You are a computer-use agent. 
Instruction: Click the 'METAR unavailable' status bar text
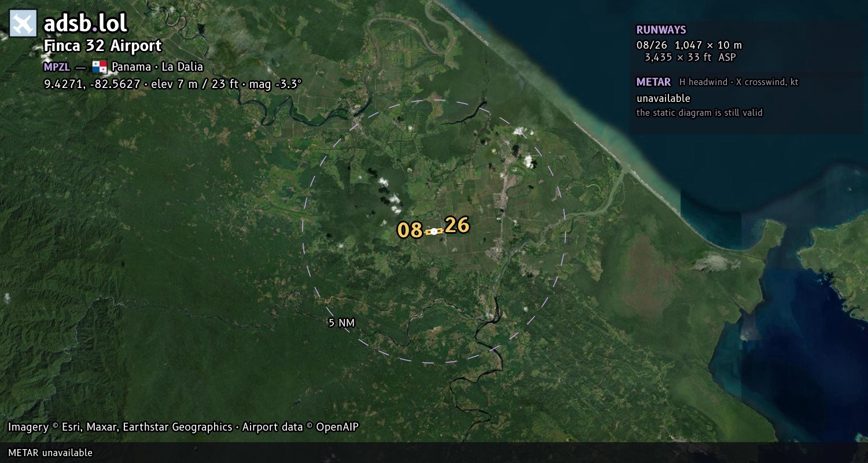pyautogui.click(x=50, y=453)
